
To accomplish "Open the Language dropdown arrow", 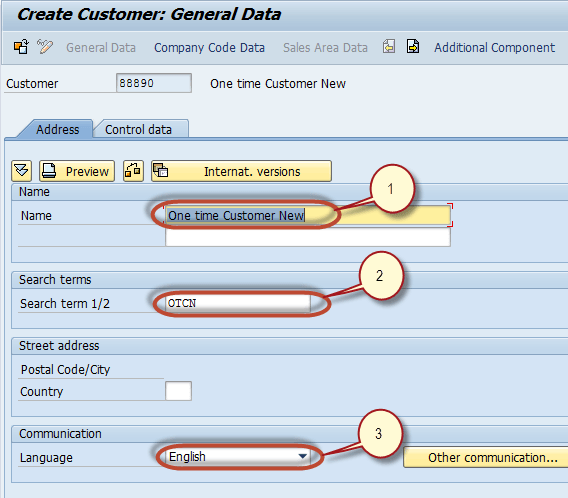I will click(x=303, y=456).
